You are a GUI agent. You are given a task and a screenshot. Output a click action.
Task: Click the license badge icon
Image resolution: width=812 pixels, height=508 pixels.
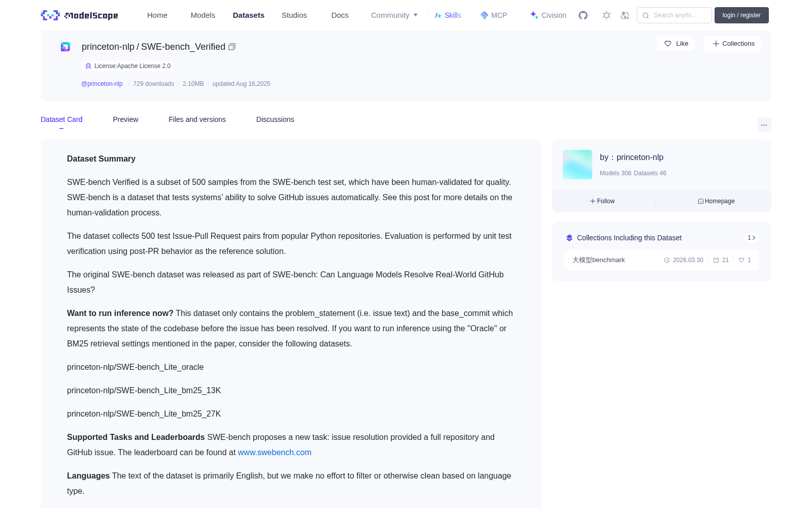88,66
